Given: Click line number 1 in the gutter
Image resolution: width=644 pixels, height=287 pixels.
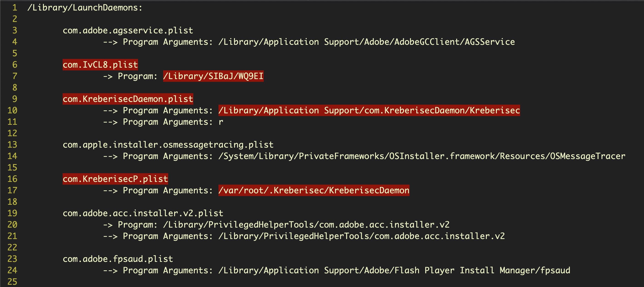Looking at the screenshot, I should point(14,8).
